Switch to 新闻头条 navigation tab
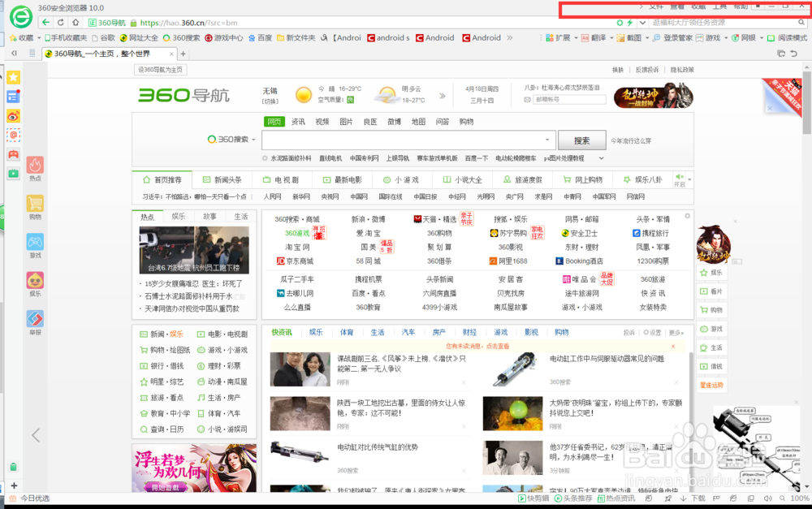 tap(222, 179)
